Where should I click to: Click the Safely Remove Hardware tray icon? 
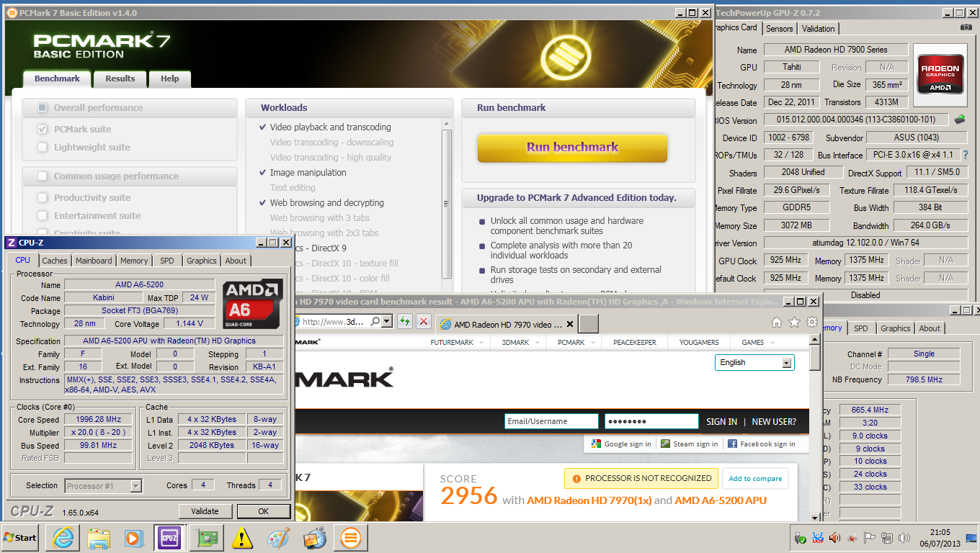[x=800, y=538]
